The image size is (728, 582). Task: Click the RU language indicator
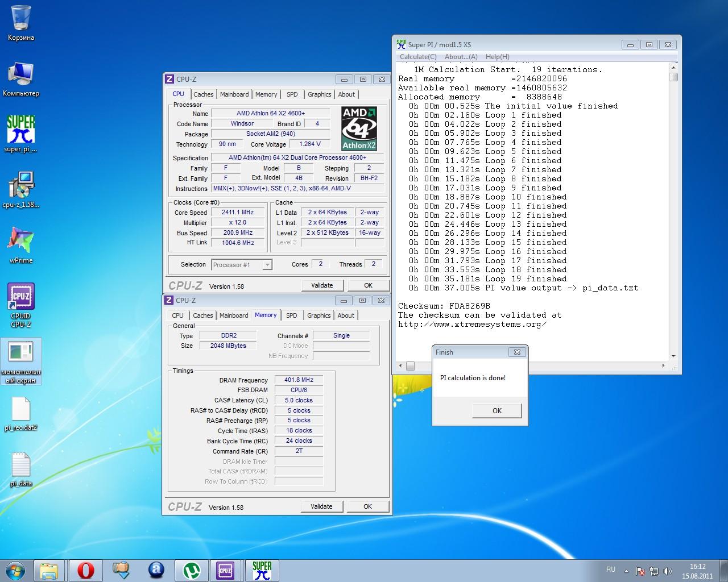click(610, 569)
